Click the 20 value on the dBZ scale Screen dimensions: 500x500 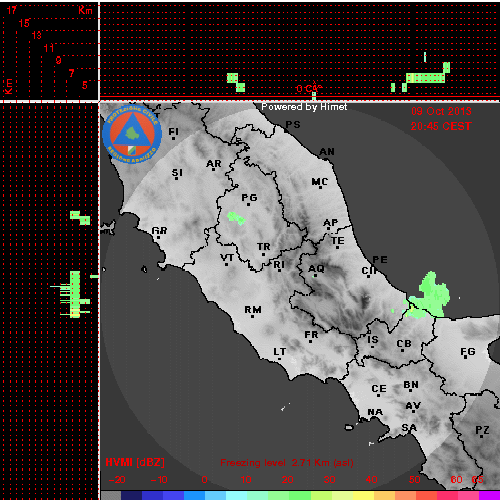pyautogui.click(x=288, y=480)
